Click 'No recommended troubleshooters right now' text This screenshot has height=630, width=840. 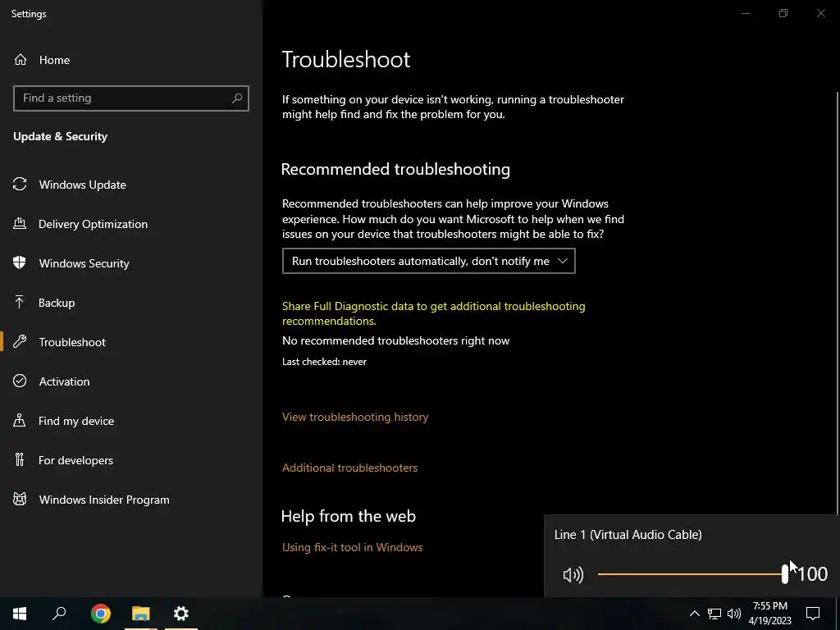[x=396, y=340]
